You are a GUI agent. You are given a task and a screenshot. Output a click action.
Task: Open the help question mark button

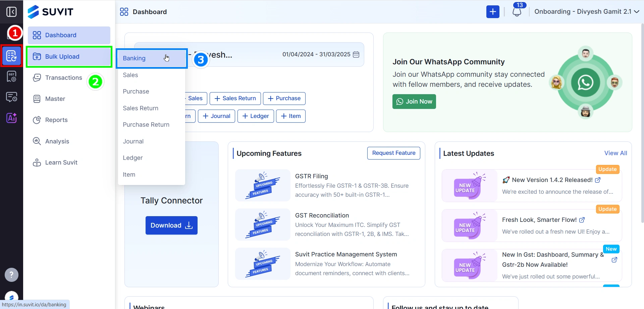11,275
